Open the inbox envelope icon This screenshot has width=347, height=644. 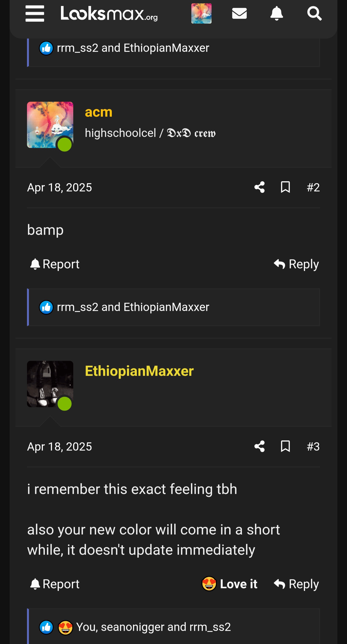(239, 13)
